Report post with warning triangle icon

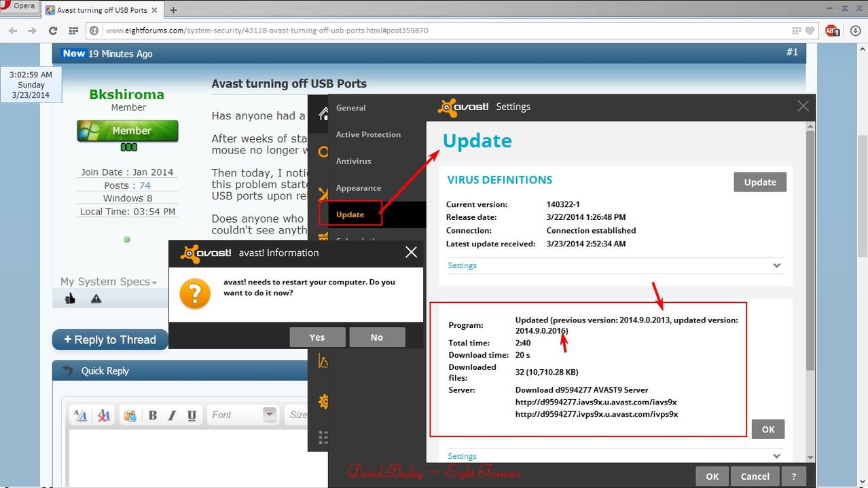point(96,299)
